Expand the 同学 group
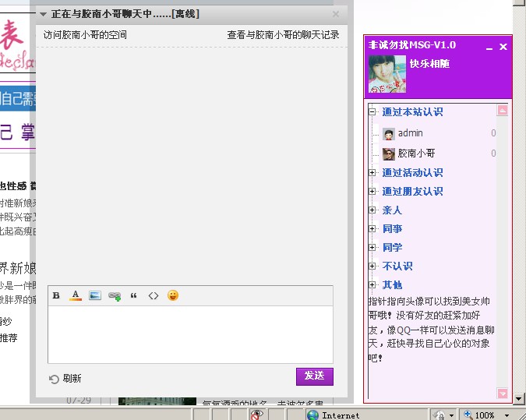Viewport: 526px width, 420px height. point(372,247)
